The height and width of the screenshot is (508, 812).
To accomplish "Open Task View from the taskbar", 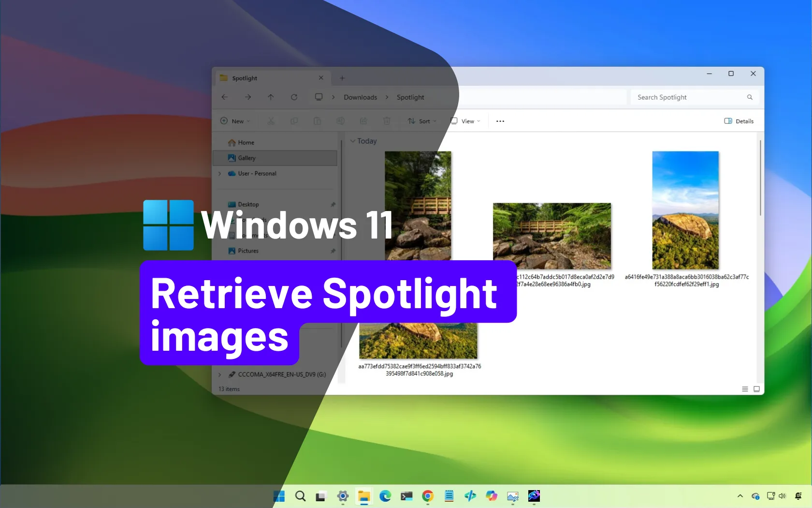I will (321, 496).
